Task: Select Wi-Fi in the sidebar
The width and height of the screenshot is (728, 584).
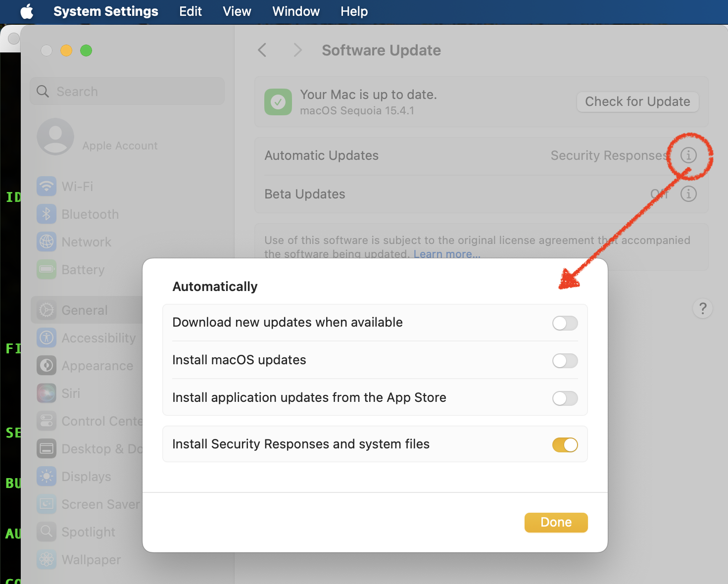Action: [77, 187]
